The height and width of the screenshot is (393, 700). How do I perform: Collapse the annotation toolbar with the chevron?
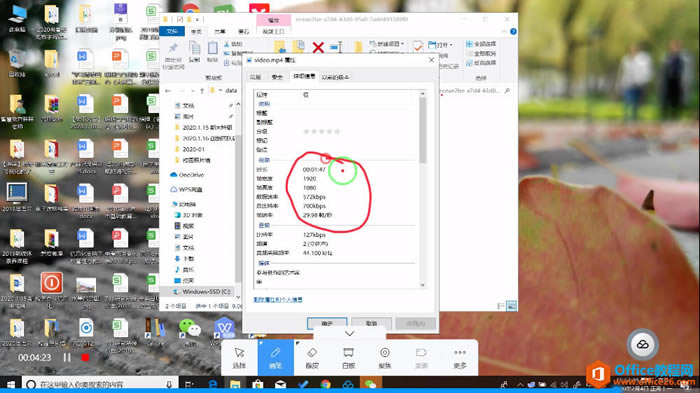click(x=350, y=334)
